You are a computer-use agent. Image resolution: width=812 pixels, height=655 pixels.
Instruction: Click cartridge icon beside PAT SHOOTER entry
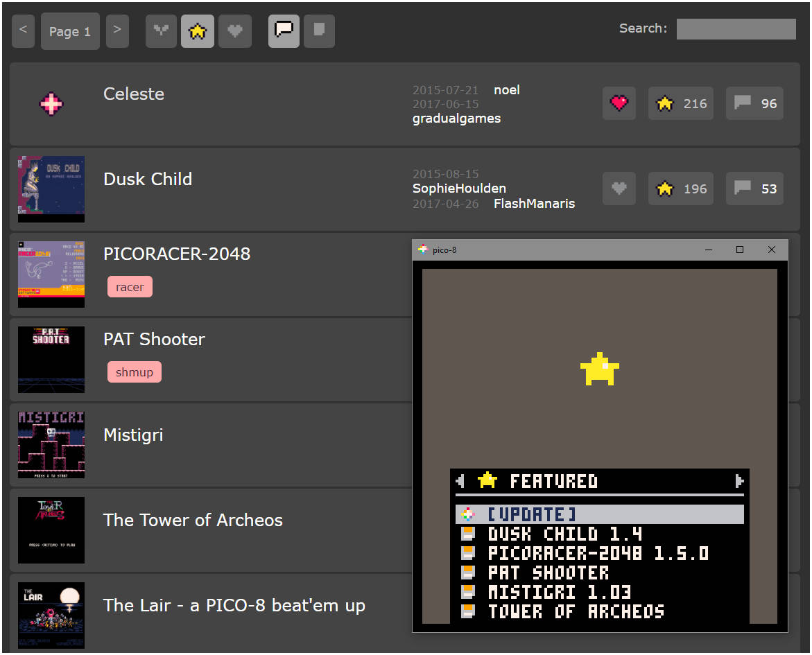click(468, 573)
